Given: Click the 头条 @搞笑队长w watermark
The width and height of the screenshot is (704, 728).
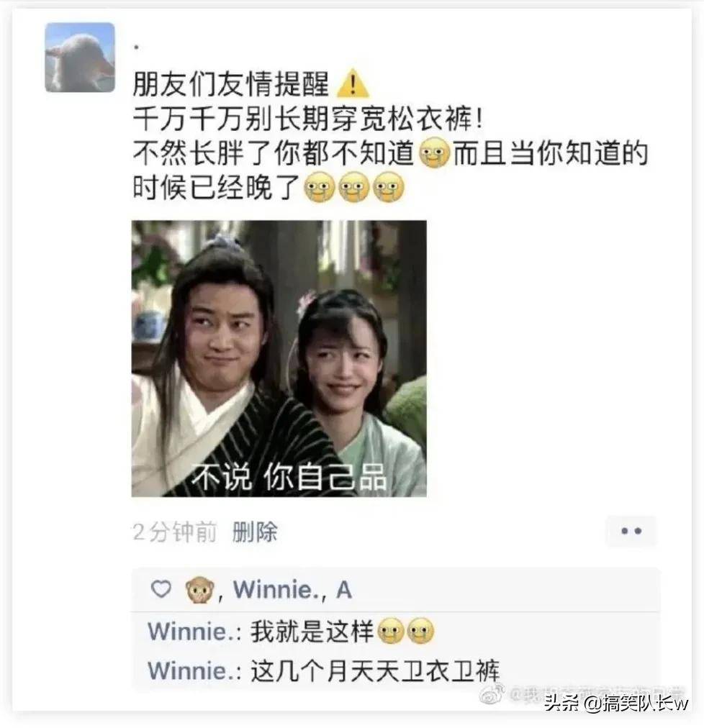Looking at the screenshot, I should tap(616, 703).
